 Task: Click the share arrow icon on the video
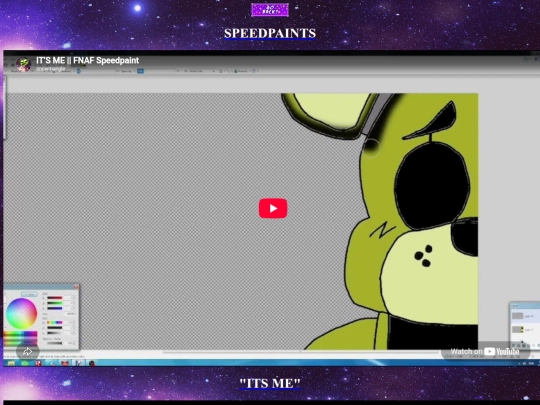click(x=28, y=351)
